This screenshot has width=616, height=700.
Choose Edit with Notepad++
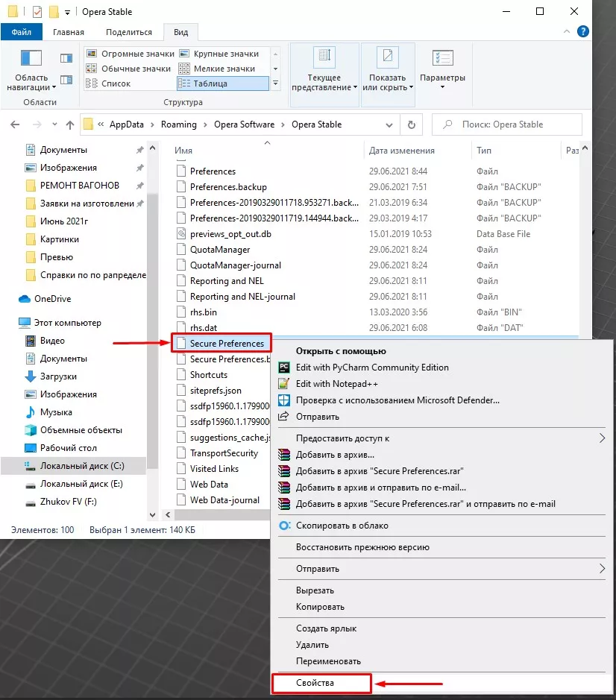click(x=337, y=384)
